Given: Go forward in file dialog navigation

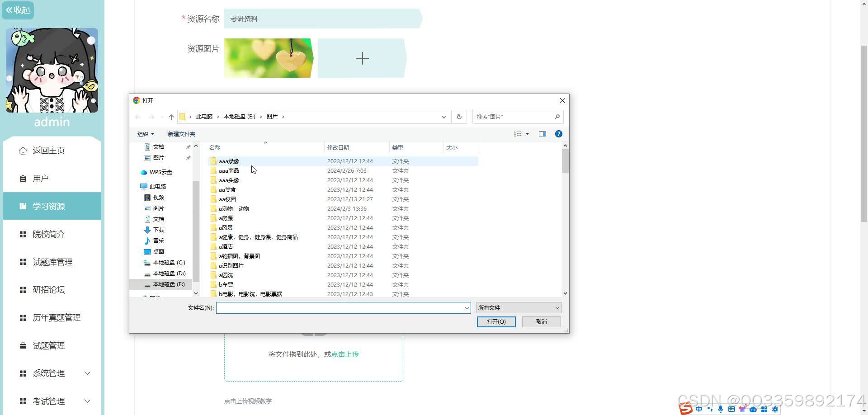Looking at the screenshot, I should 151,117.
